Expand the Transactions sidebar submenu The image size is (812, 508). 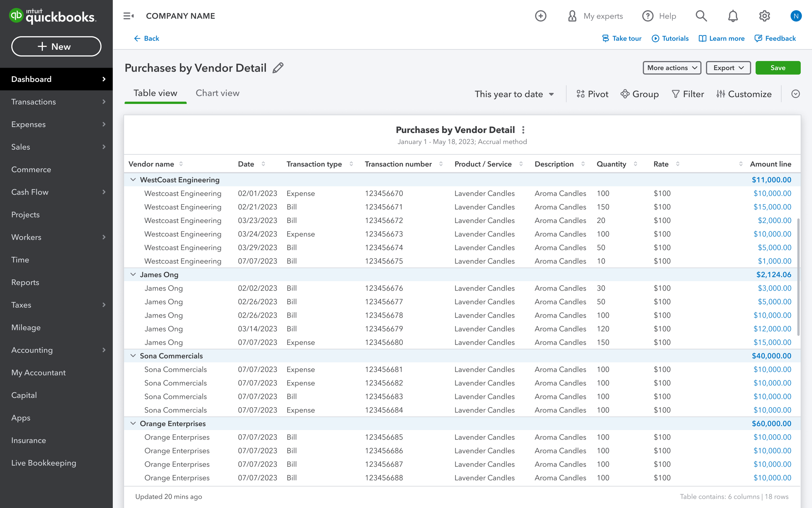104,102
